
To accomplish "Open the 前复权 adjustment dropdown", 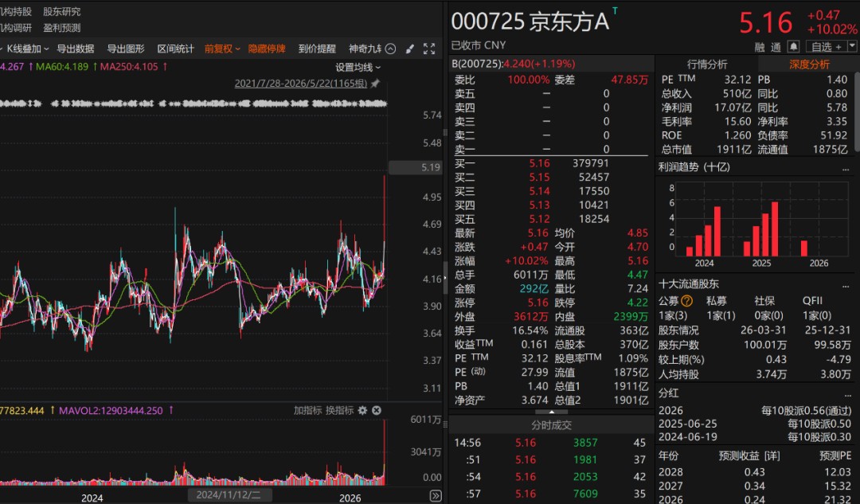I will (222, 49).
